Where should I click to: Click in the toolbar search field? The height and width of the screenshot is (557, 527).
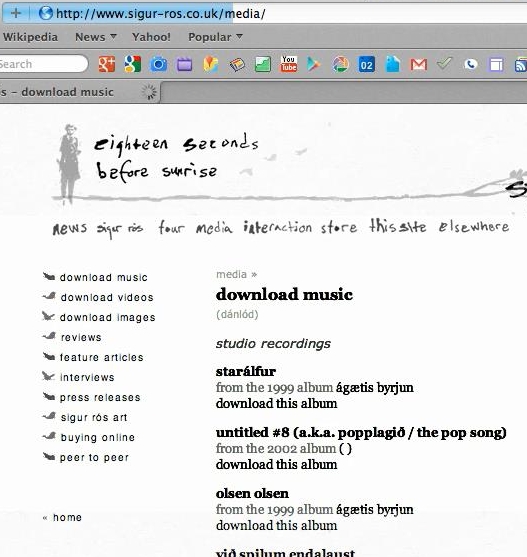pyautogui.click(x=43, y=64)
